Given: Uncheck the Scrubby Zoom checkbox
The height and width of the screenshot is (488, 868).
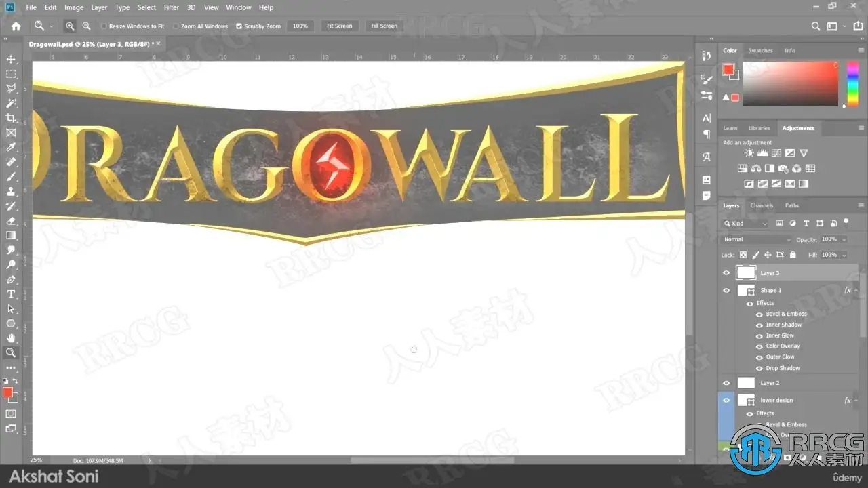Looking at the screenshot, I should point(239,26).
